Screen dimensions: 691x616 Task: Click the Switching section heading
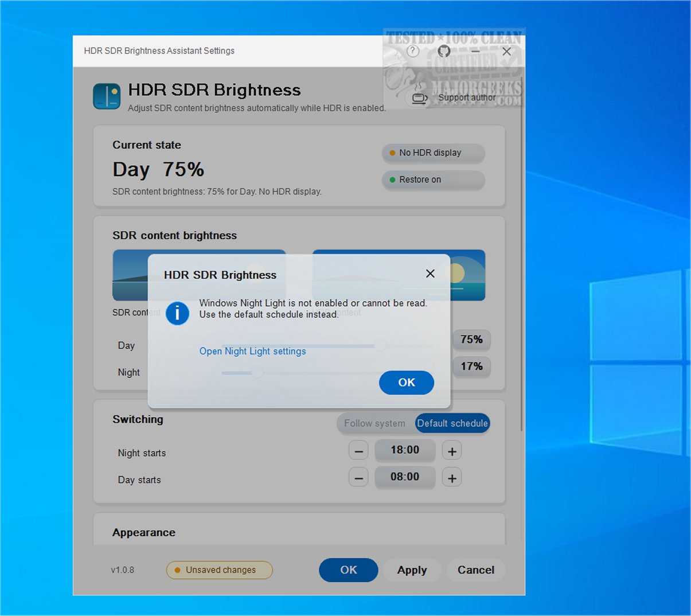138,419
